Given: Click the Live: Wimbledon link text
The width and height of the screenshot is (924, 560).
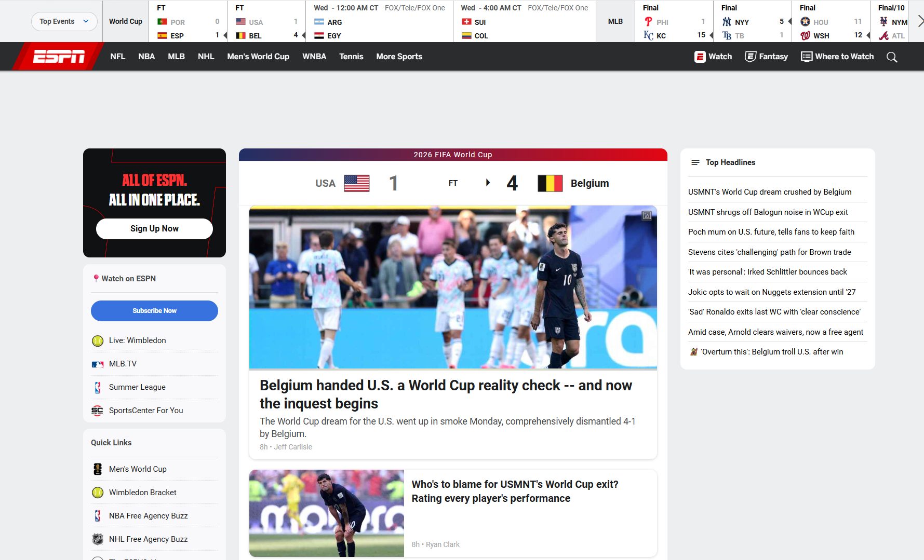Looking at the screenshot, I should point(138,340).
